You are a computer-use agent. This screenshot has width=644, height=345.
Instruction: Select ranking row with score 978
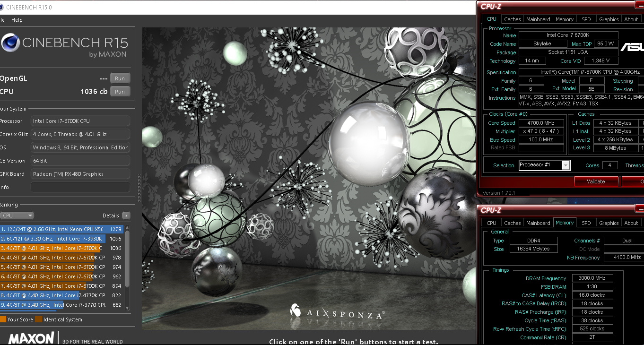[x=61, y=258]
